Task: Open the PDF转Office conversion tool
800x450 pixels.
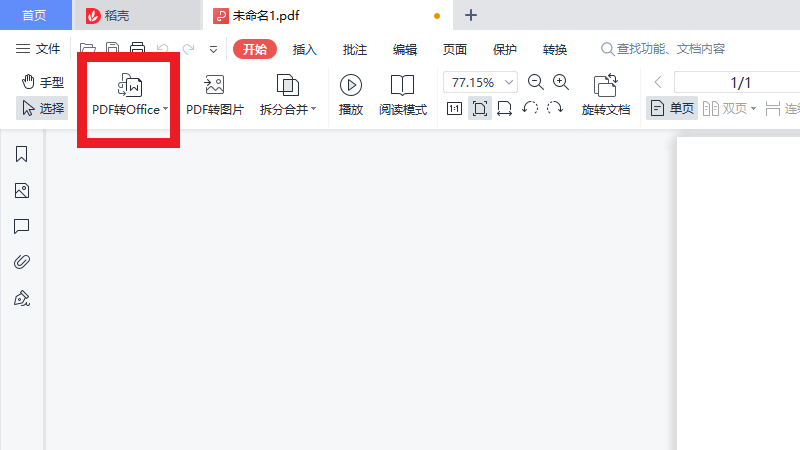Action: tap(129, 96)
